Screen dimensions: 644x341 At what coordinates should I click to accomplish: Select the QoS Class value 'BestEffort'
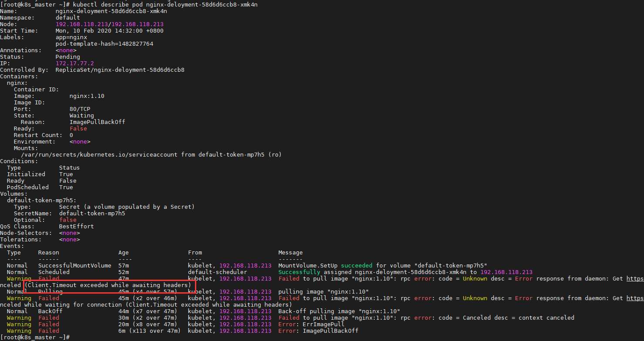click(x=77, y=226)
